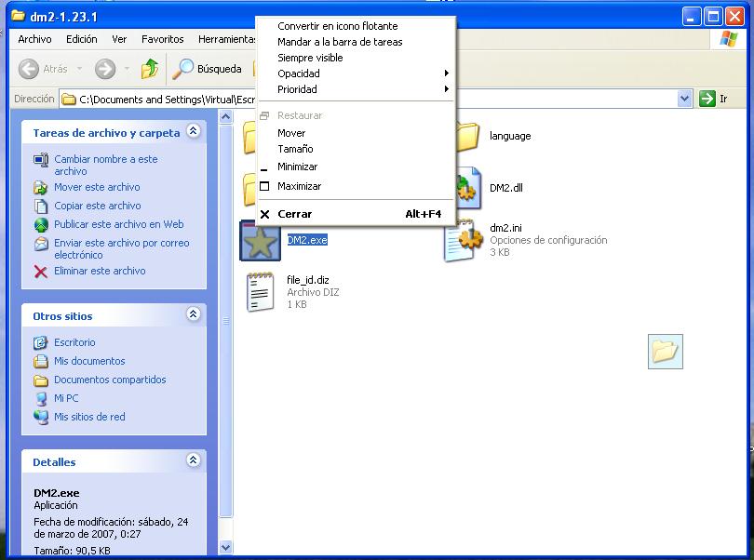Select the DM2.dll file icon
Viewport: 754px width, 560px height.
pyautogui.click(x=468, y=188)
